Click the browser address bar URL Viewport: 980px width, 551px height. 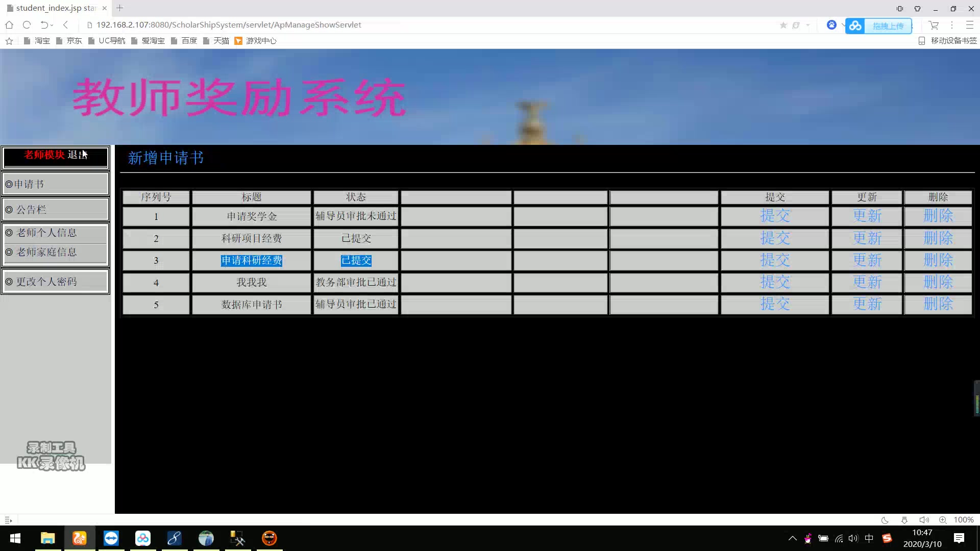point(229,25)
